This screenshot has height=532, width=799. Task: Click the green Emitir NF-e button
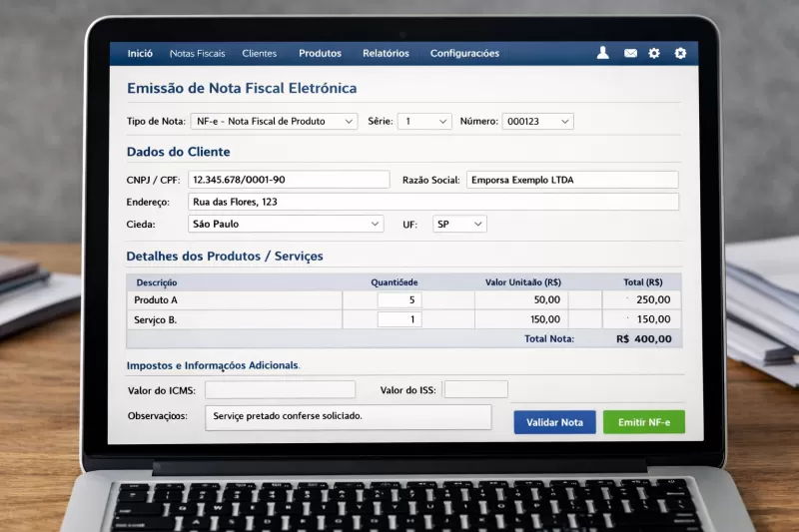click(643, 422)
